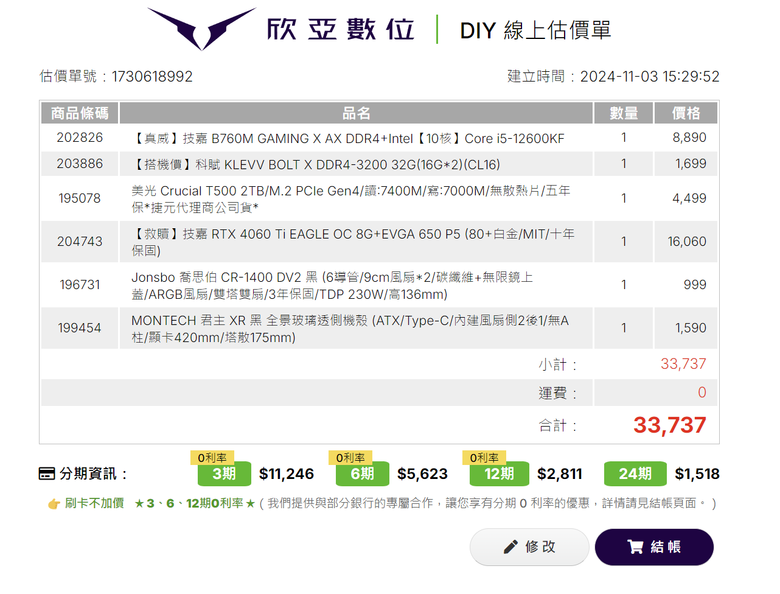Click the $2,811 installment amount
Viewport: 780px width, 594px height.
click(x=560, y=474)
